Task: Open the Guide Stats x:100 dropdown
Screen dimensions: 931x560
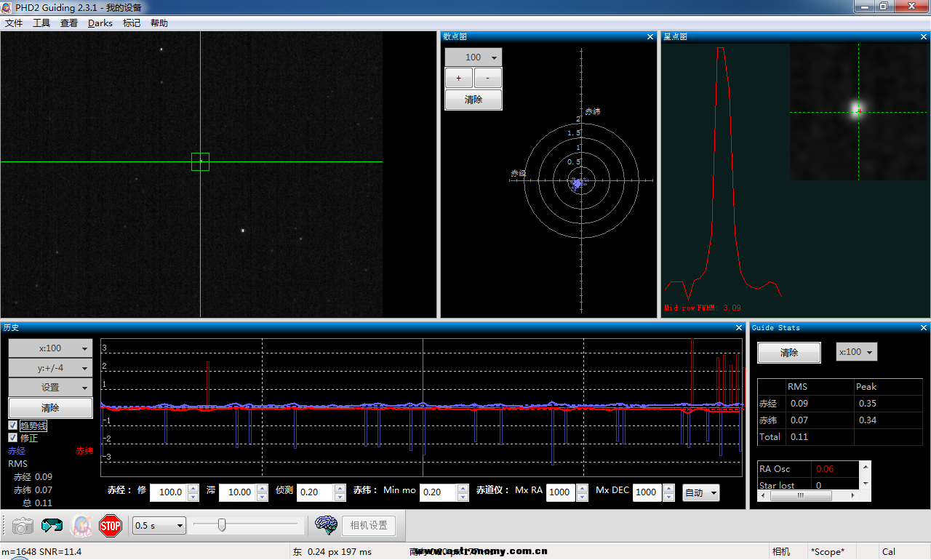Action: [857, 352]
